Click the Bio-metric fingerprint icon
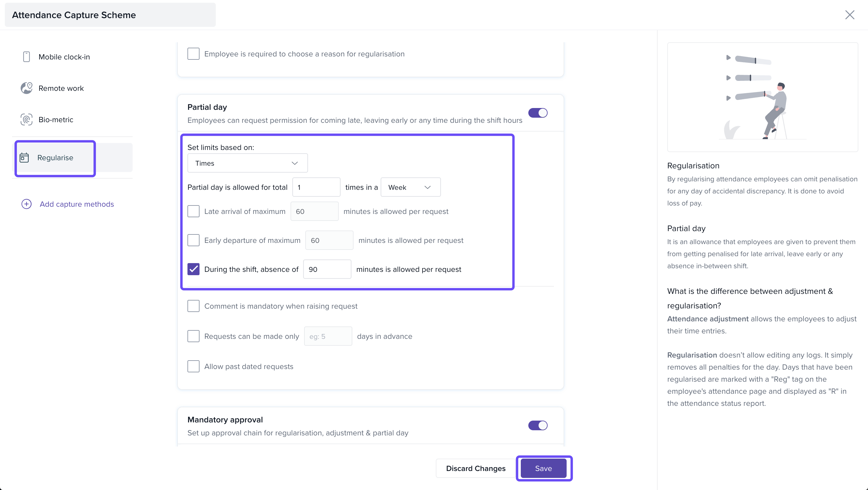 tap(26, 119)
